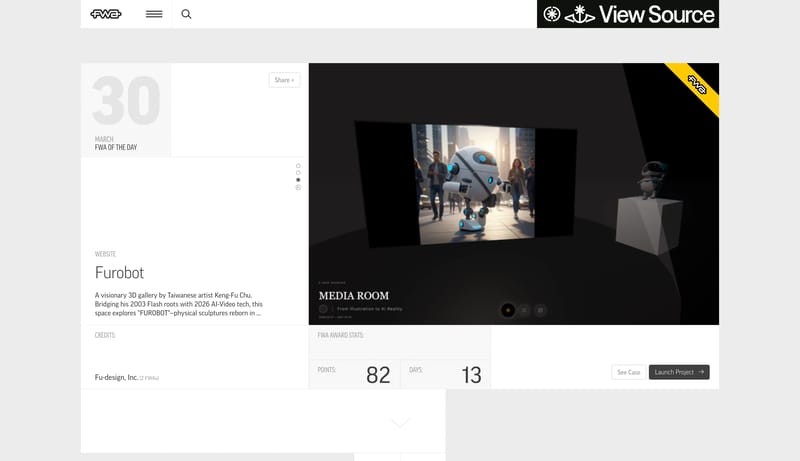The height and width of the screenshot is (461, 800).
Task: Click the Furobot description paragraph
Action: (x=179, y=304)
